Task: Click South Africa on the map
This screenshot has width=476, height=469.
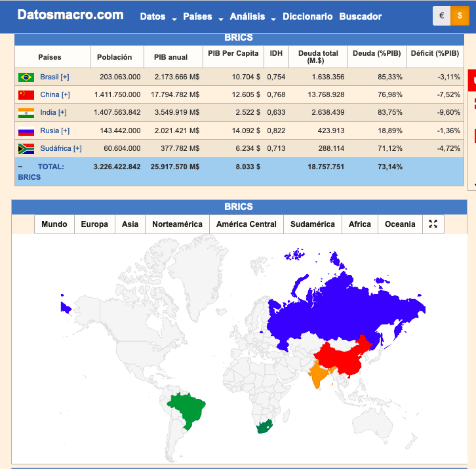Action: (x=263, y=428)
